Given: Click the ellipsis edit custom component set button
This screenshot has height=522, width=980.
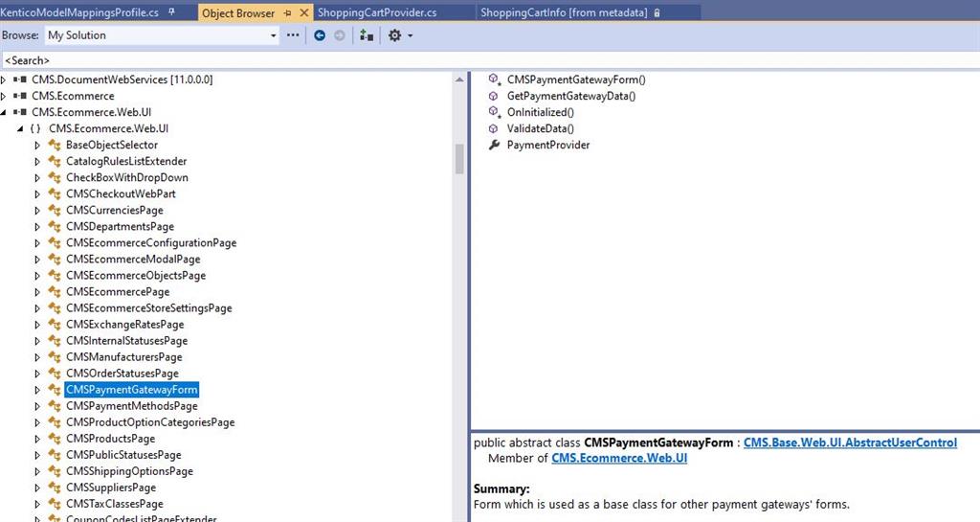Looking at the screenshot, I should click(x=293, y=35).
